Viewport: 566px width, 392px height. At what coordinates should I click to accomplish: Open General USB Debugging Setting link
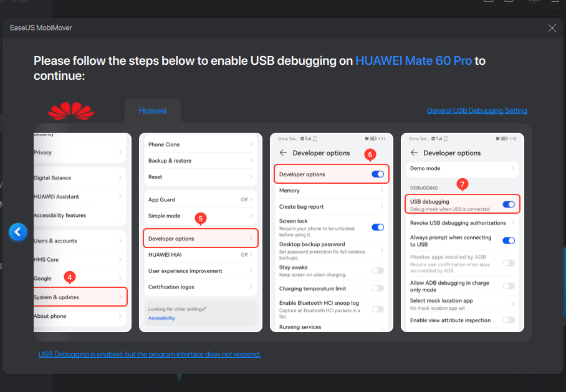pos(477,111)
